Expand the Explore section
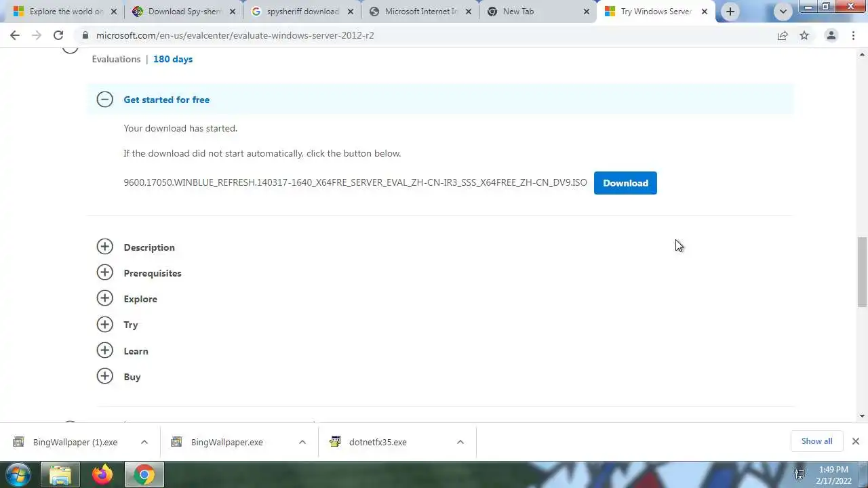This screenshot has height=488, width=868. click(104, 298)
